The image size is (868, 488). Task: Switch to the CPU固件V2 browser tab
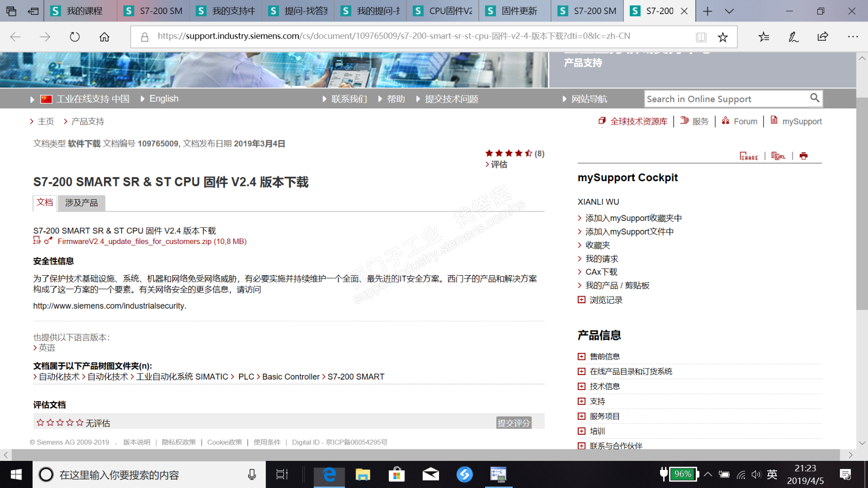tap(443, 11)
